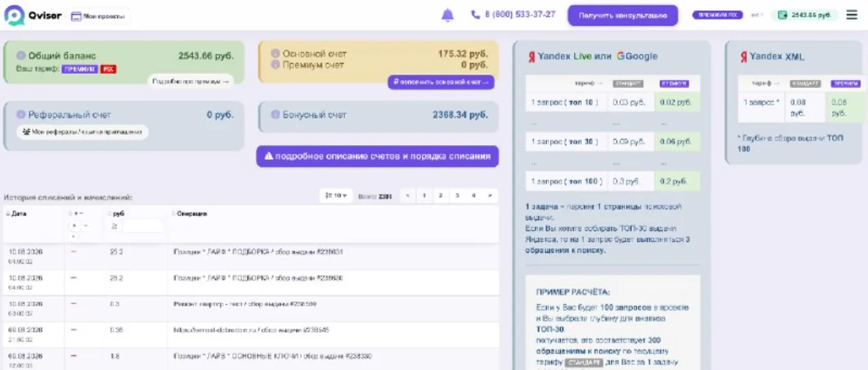Click the 0.06 руб. premium price cell

coord(677,142)
